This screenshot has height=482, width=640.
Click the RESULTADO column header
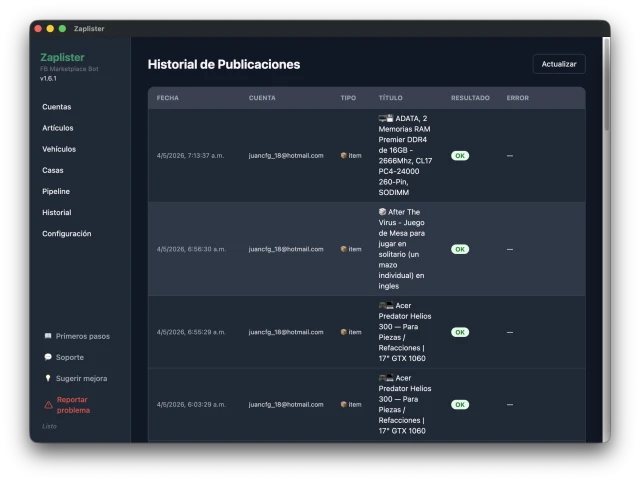tap(470, 98)
